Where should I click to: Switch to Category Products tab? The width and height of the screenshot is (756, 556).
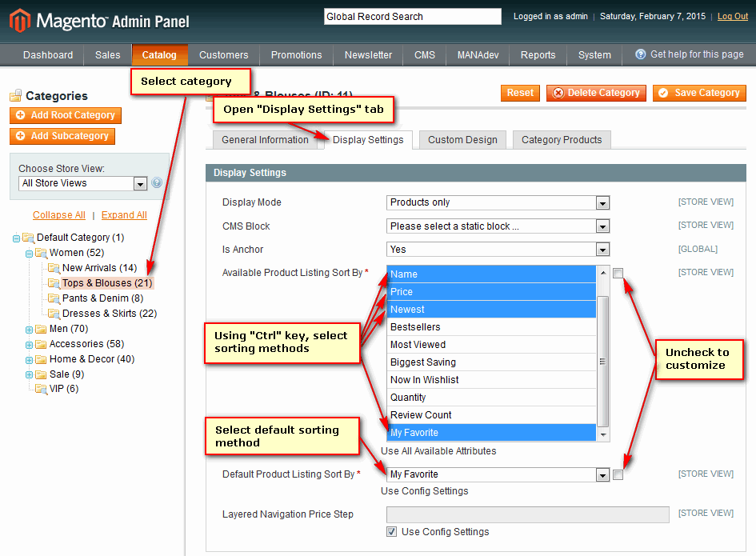[x=562, y=140]
